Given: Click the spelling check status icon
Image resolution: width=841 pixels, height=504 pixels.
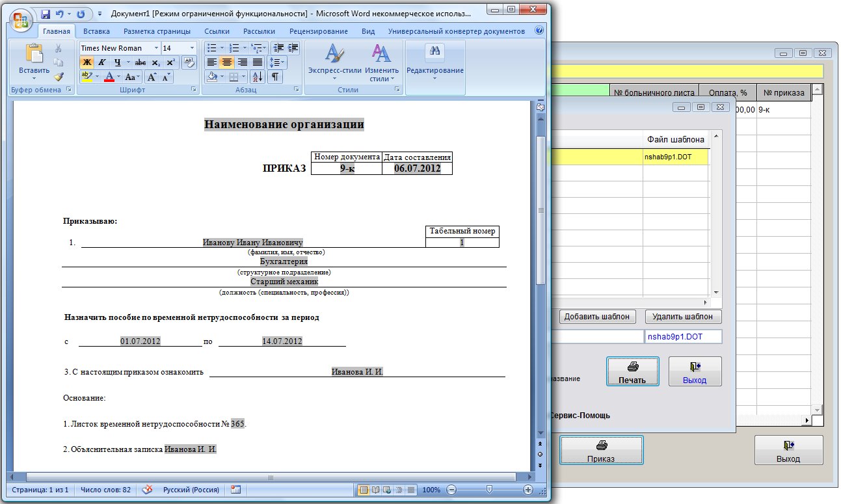Looking at the screenshot, I should coord(148,490).
